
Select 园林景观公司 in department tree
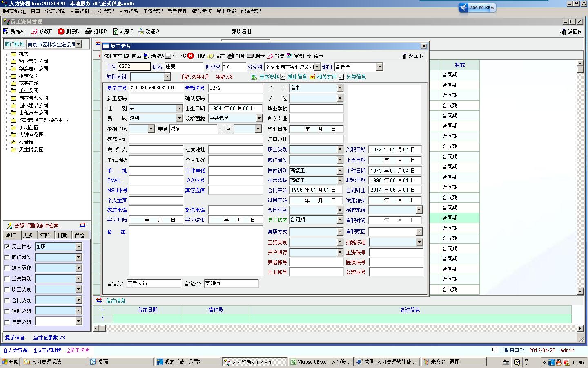(33, 98)
